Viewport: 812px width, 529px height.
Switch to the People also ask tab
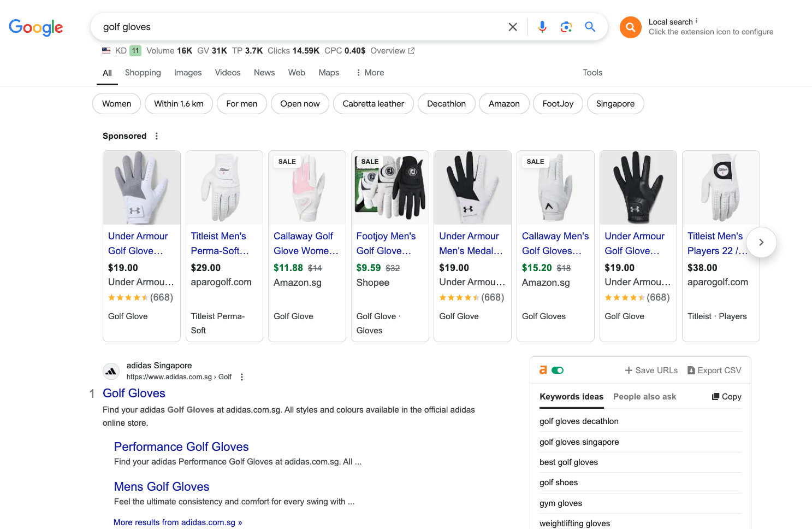[x=644, y=397]
